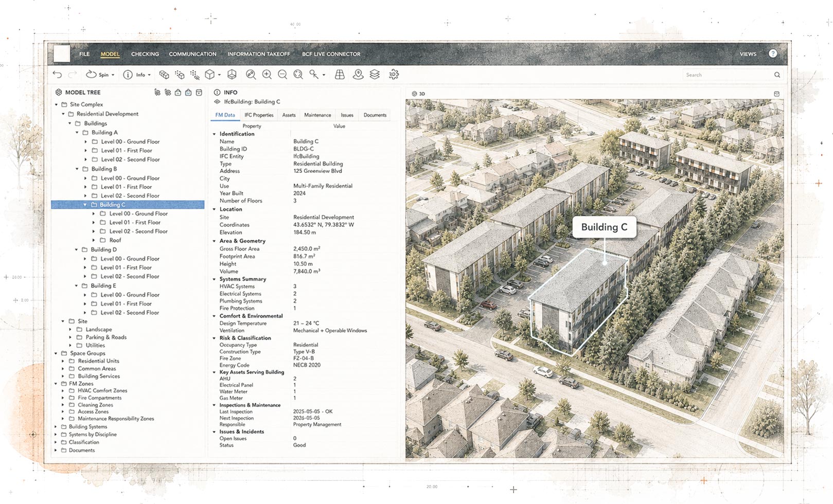Click the Gross Floor Area value 2,450.0 m²
Image resolution: width=833 pixels, height=504 pixels.
(x=307, y=249)
